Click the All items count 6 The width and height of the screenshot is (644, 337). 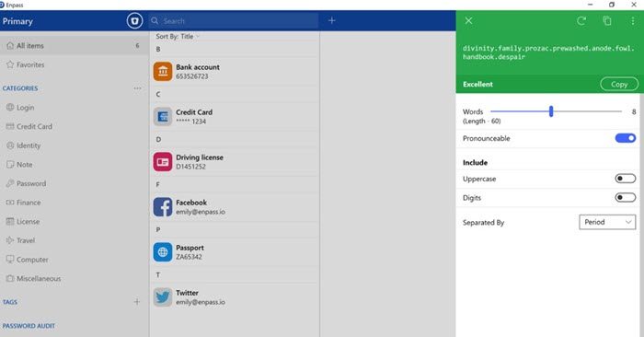coord(137,46)
